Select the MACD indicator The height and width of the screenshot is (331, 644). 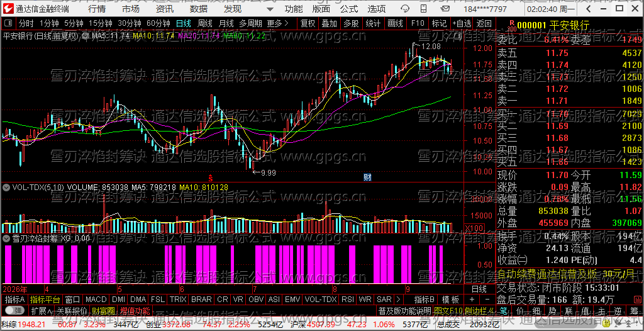click(x=96, y=300)
